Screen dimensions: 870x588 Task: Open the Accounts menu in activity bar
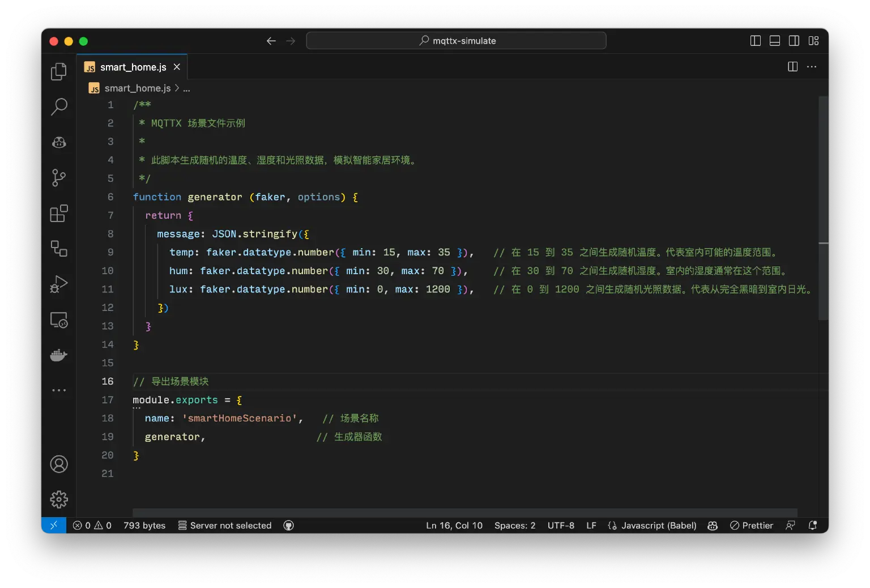click(x=59, y=464)
